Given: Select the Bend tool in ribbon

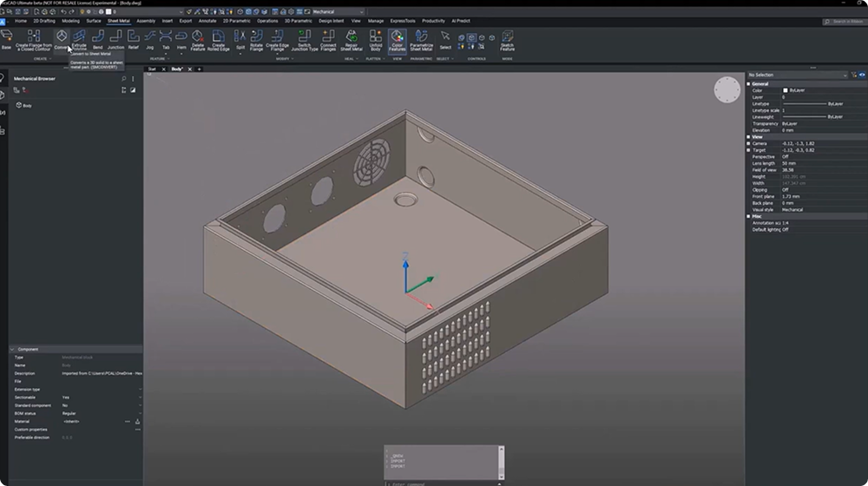Looking at the screenshot, I should tap(97, 41).
